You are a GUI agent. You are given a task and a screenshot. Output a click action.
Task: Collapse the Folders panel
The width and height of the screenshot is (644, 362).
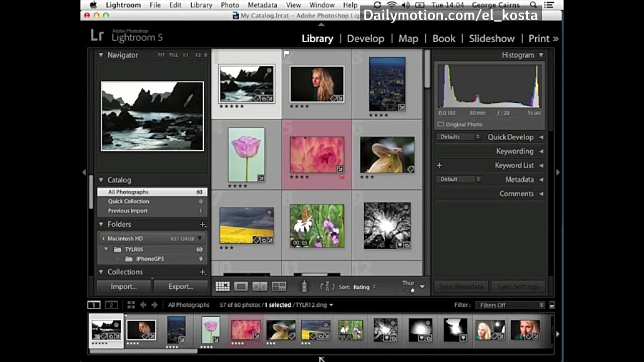point(101,224)
